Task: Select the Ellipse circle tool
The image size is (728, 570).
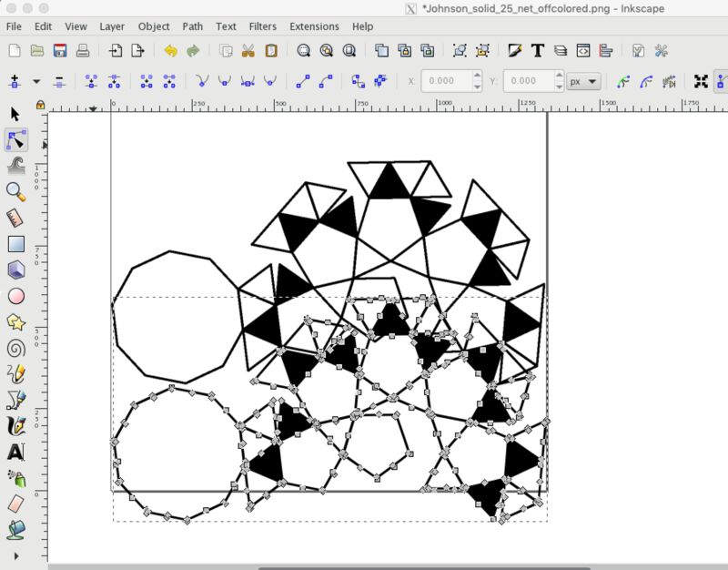Action: pos(15,296)
